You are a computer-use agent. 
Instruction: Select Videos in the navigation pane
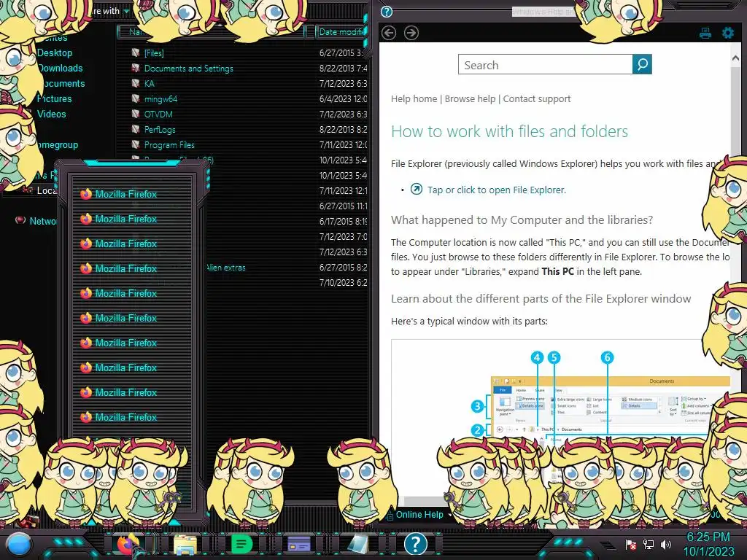(52, 114)
